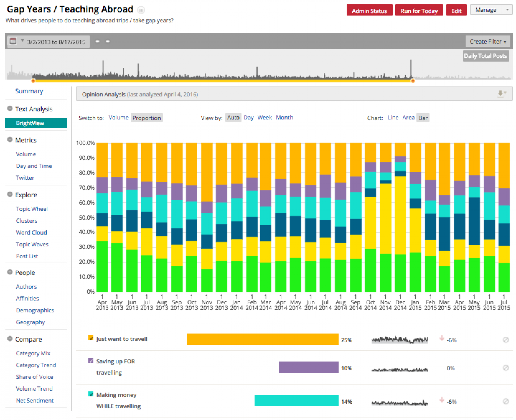The image size is (516, 420).
Task: Select Bar chart type
Action: coord(423,118)
